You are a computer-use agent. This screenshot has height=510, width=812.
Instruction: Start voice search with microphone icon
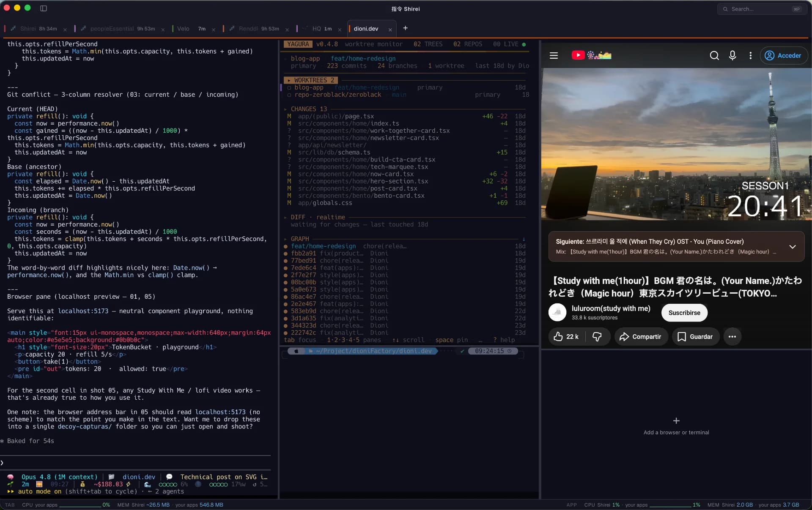pyautogui.click(x=732, y=55)
